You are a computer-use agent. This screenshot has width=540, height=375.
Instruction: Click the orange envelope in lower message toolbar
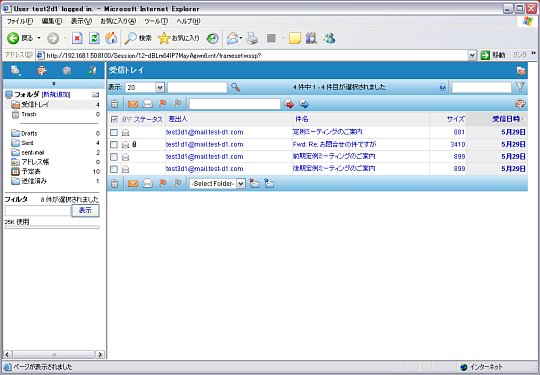pyautogui.click(x=133, y=184)
